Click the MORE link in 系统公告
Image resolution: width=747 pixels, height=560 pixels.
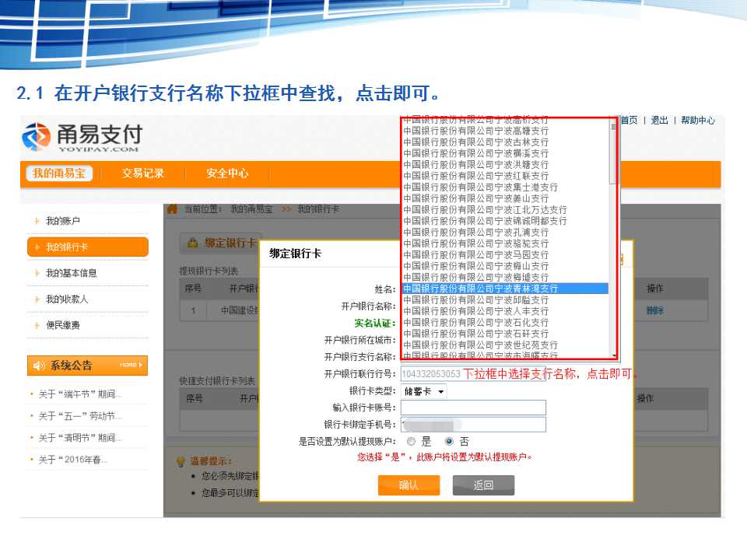131,365
